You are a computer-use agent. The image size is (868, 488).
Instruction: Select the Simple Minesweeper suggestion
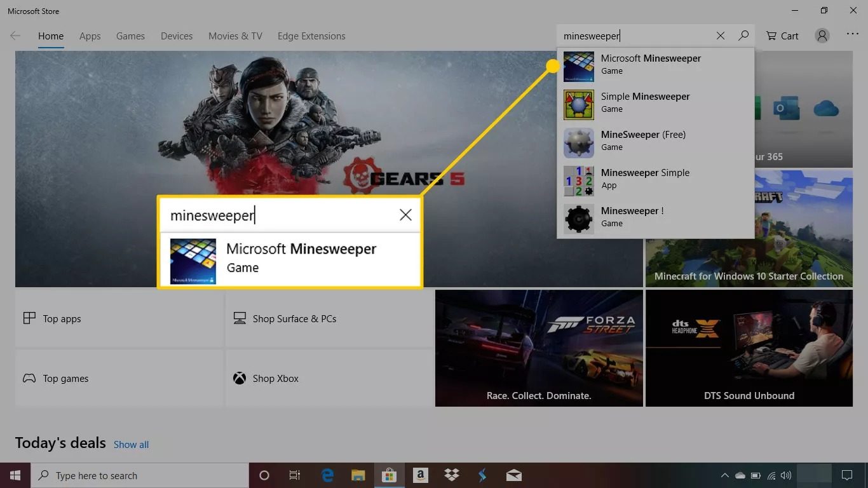[656, 105]
